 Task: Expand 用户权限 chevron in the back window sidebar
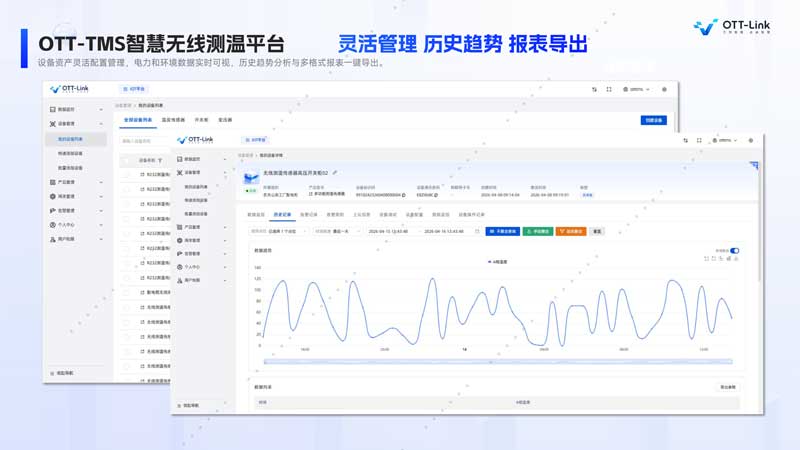[x=101, y=239]
